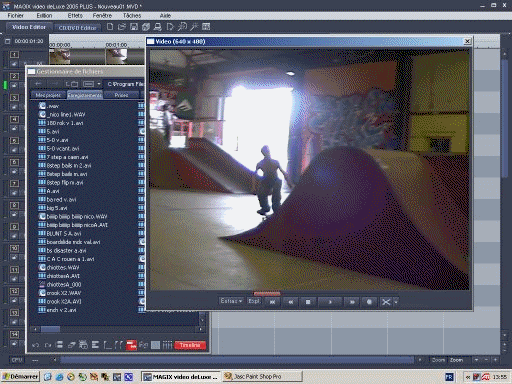This screenshot has width=512, height=384.
Task: Toggle lock icon on track 7
Action: point(14,193)
